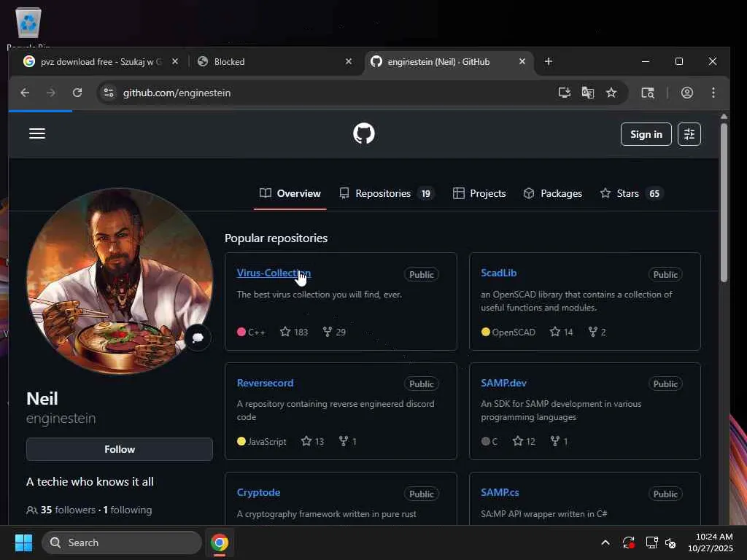Click the 183 stars count on Virus-Collection

coord(294,332)
